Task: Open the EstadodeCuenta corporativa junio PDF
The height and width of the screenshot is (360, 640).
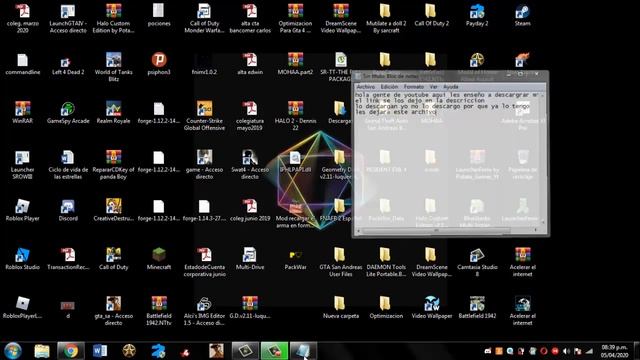Action: (204, 262)
